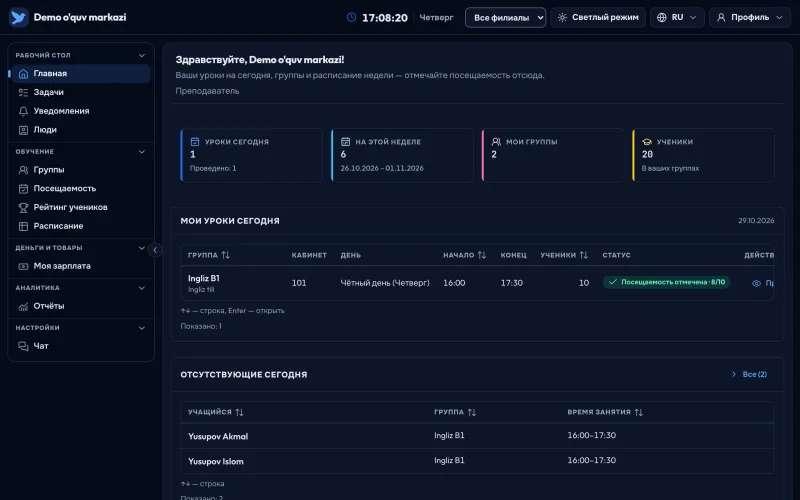Click the 29.10.2026 date label
Viewport: 800px width, 500px height.
(x=756, y=221)
